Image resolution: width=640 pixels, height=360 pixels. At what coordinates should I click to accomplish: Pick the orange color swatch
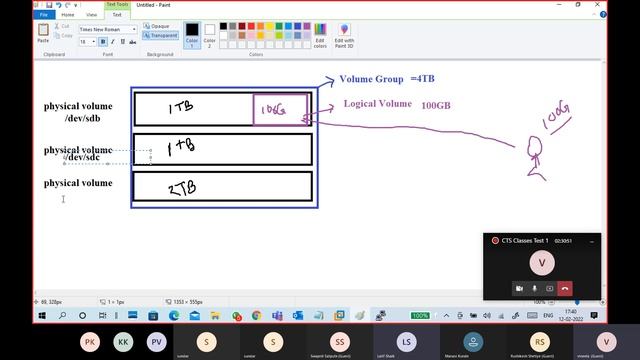260,26
